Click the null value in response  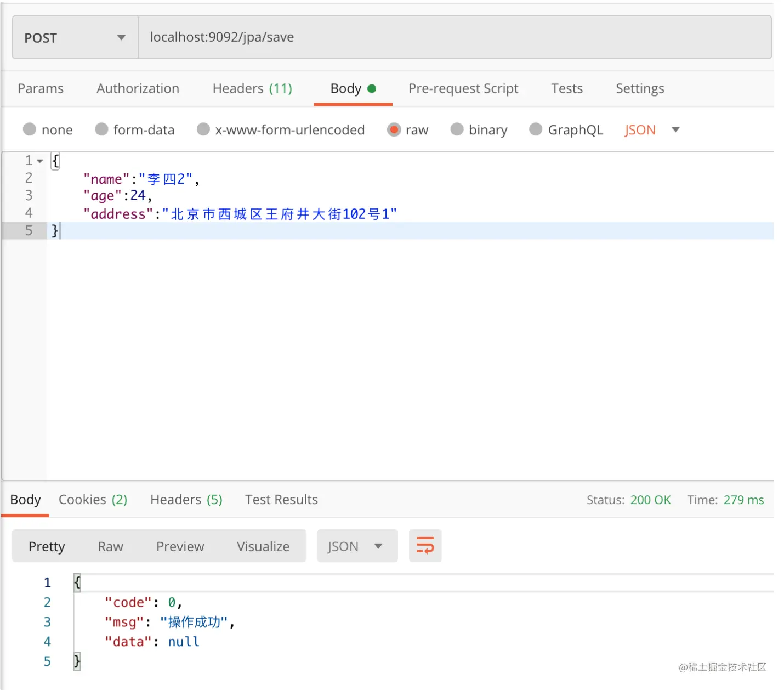pos(183,642)
